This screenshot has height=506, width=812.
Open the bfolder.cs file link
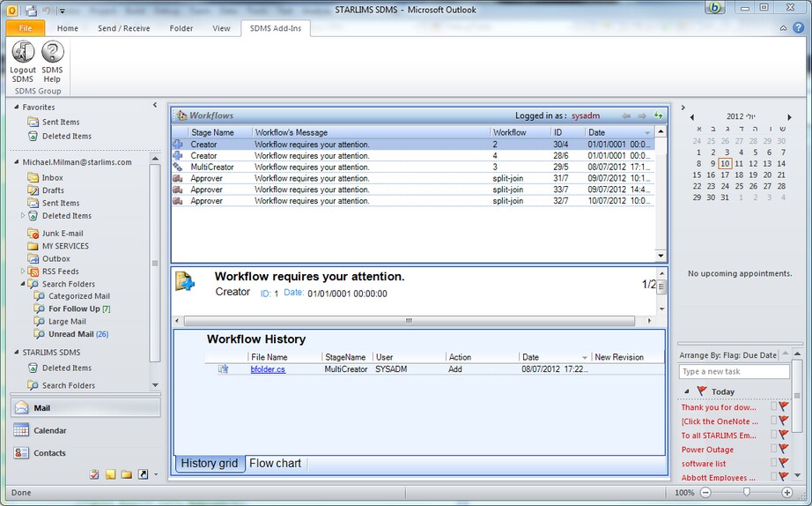tap(268, 369)
